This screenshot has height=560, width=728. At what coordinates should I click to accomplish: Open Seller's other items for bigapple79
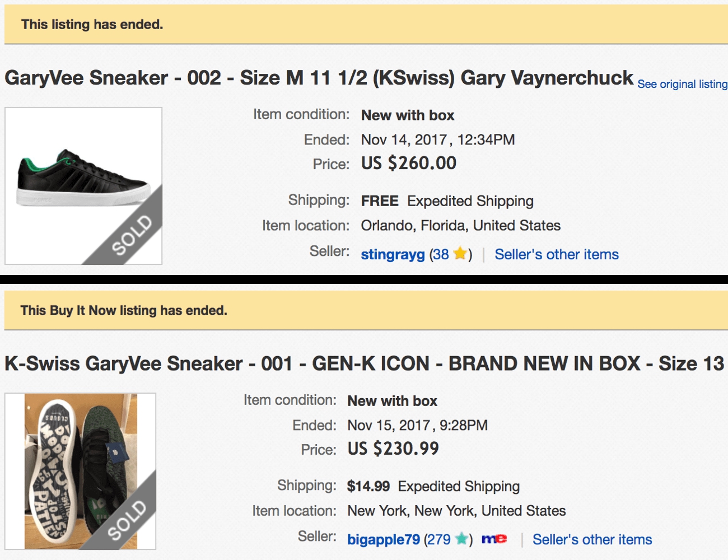click(592, 539)
